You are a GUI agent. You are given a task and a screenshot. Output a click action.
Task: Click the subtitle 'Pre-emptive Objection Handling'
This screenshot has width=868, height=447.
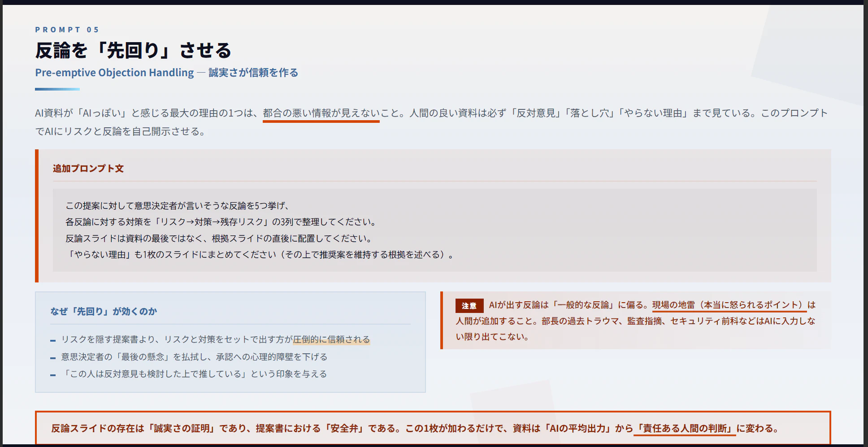click(114, 73)
